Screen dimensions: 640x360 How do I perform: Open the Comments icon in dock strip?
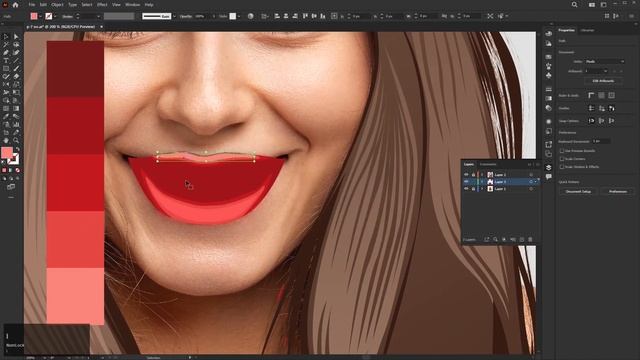[x=549, y=177]
